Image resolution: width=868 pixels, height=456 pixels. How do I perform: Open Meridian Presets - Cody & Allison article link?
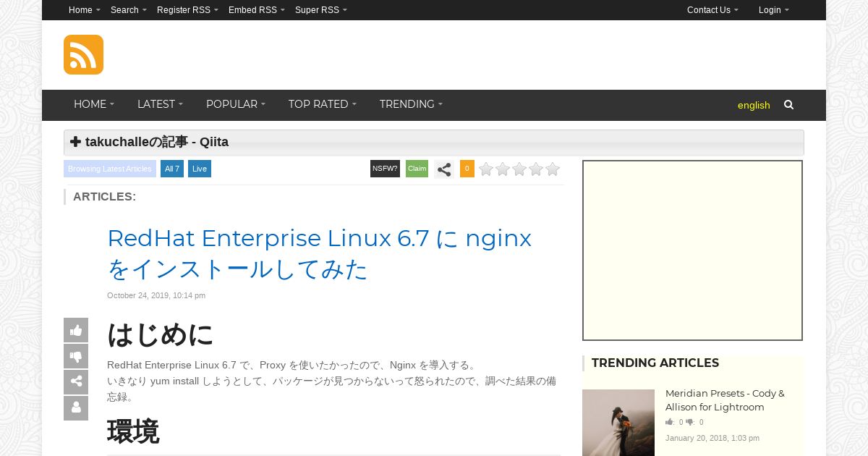click(725, 400)
